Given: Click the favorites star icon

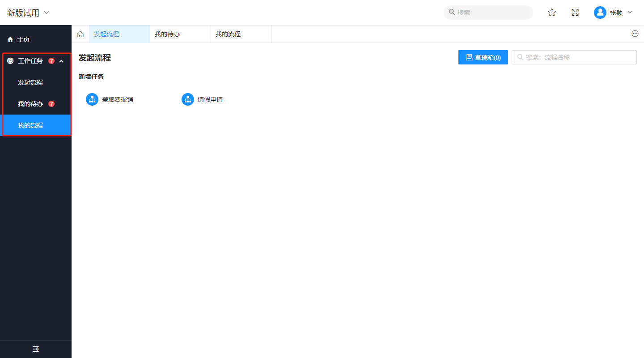Looking at the screenshot, I should point(552,13).
